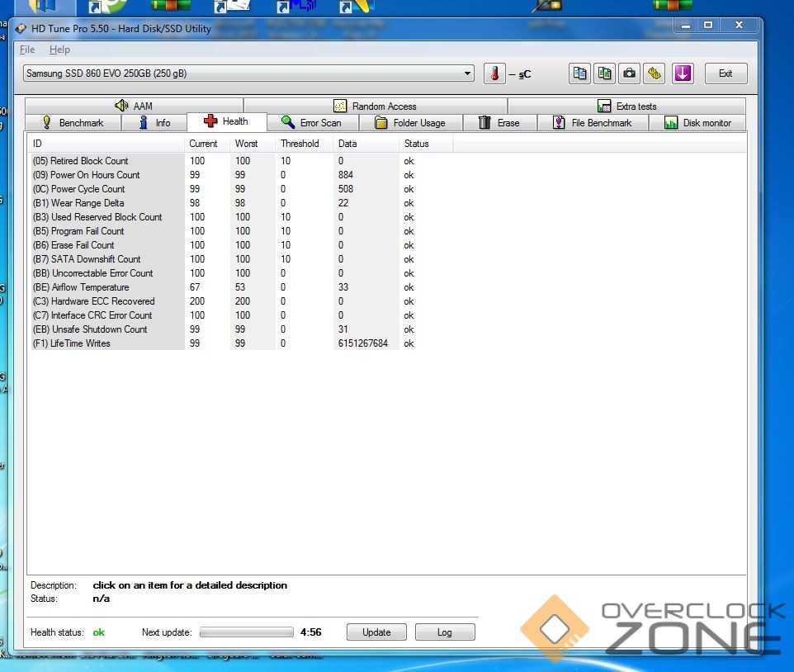Click the Log button
Image resolution: width=794 pixels, height=672 pixels.
[x=445, y=632]
